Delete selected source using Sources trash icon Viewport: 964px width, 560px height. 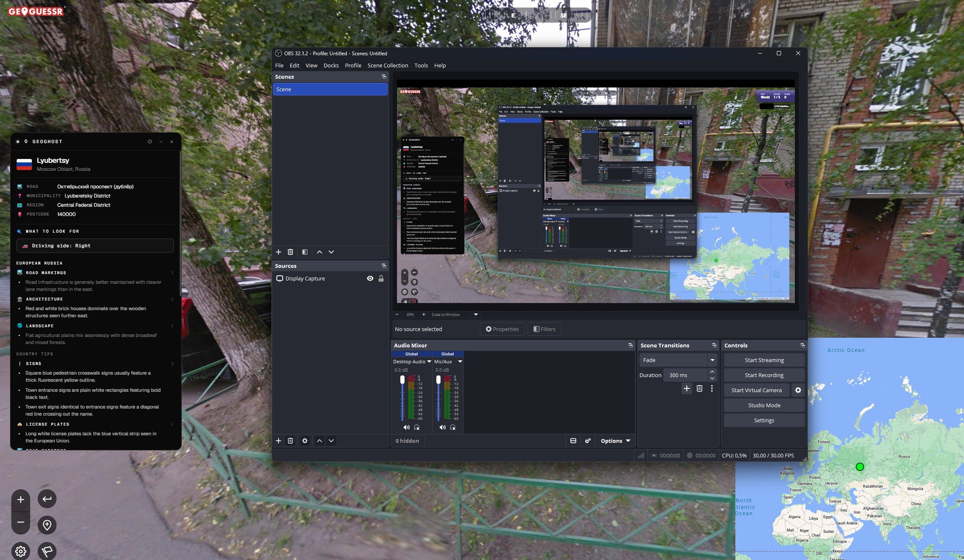pyautogui.click(x=290, y=441)
